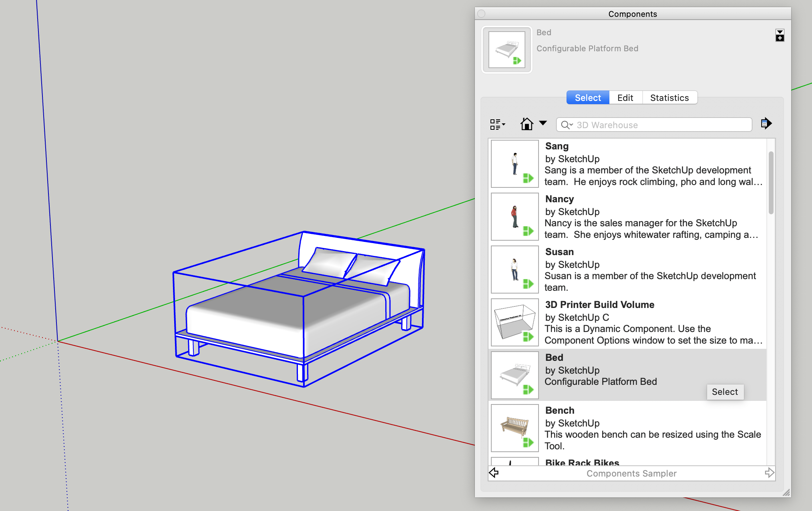Expand the sort/filter list options dropdown
The image size is (812, 511).
(498, 124)
